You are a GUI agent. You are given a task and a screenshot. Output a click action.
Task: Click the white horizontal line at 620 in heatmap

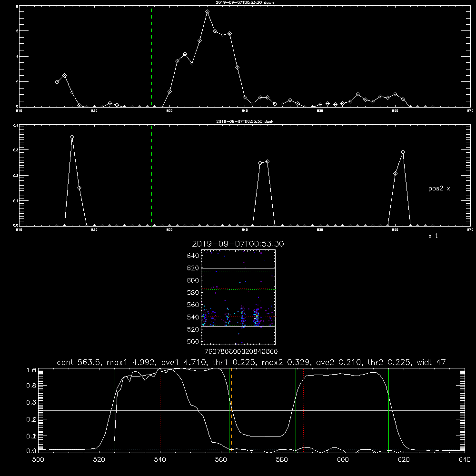coord(238,268)
